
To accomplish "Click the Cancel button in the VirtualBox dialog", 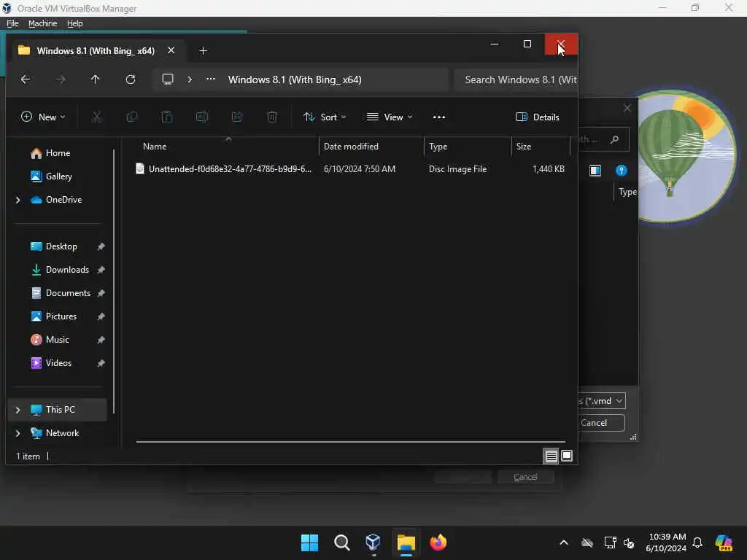I will tap(525, 477).
